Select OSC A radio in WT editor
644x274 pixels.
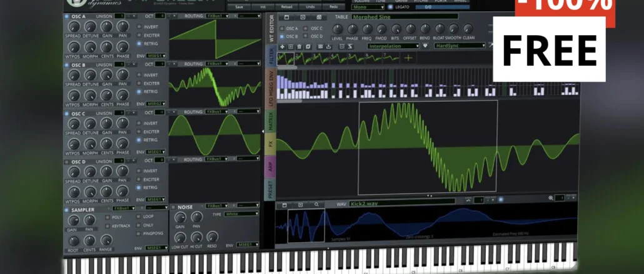tap(282, 28)
